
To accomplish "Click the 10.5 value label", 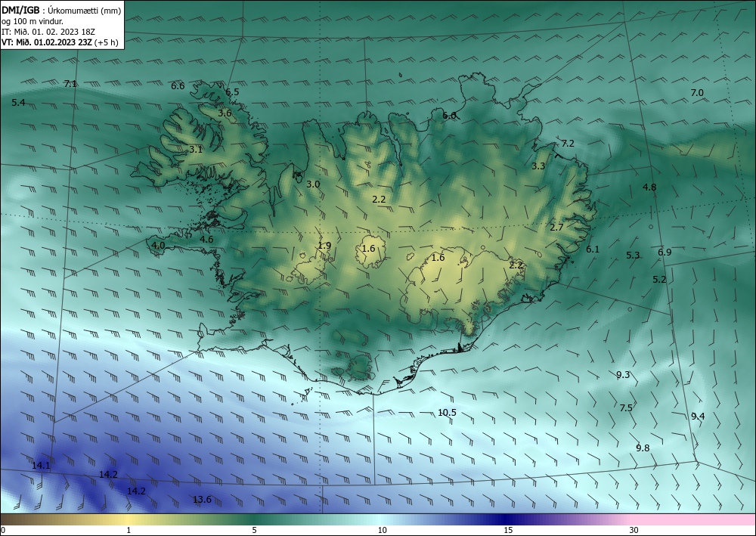I will click(447, 412).
